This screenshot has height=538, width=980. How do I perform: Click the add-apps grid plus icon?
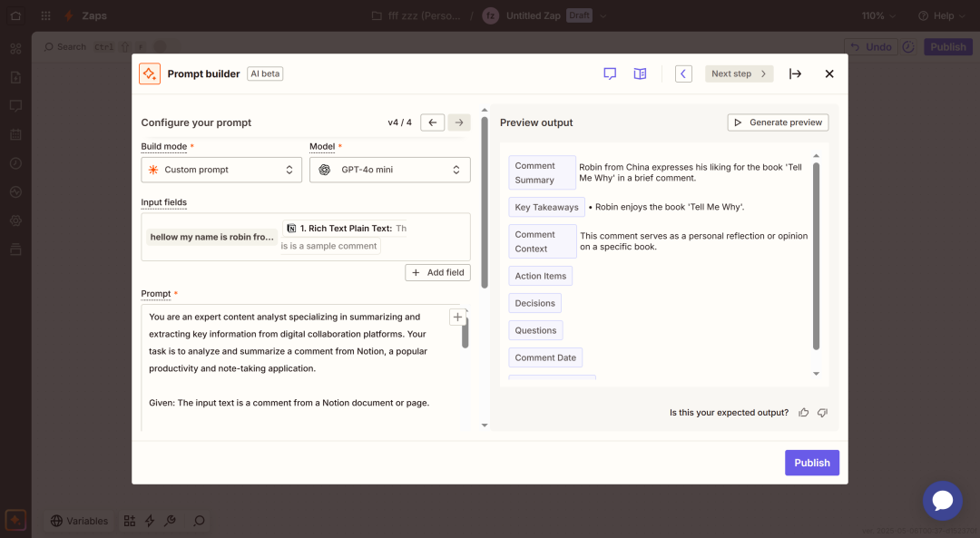click(130, 521)
